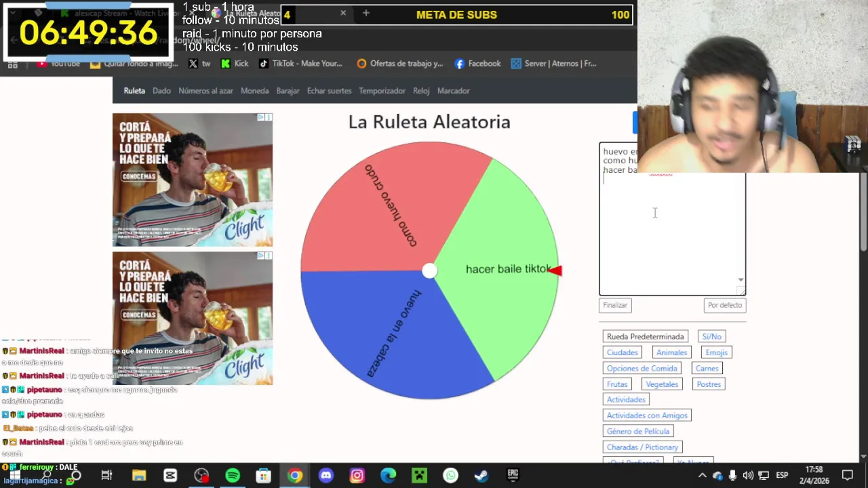The image size is (868, 488).
Task: Open the 'Ofertas de trabajo' bookmark
Action: tap(399, 64)
